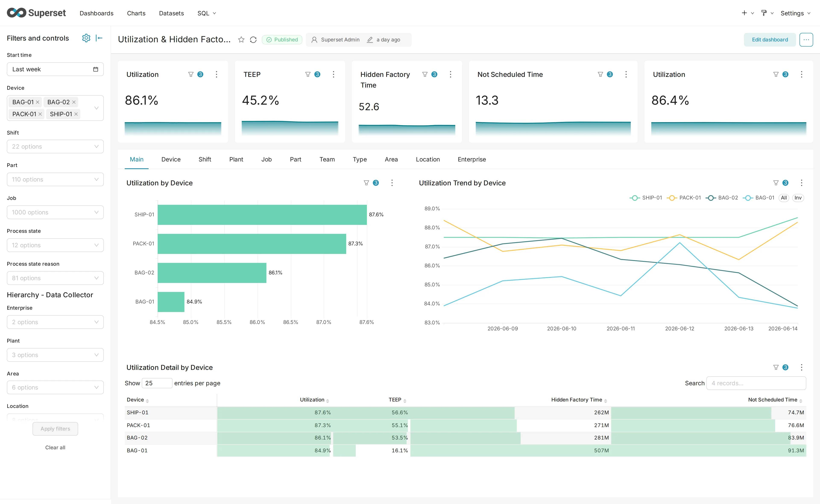Go to Charts in the top navigation
Image resolution: width=820 pixels, height=504 pixels.
[136, 13]
